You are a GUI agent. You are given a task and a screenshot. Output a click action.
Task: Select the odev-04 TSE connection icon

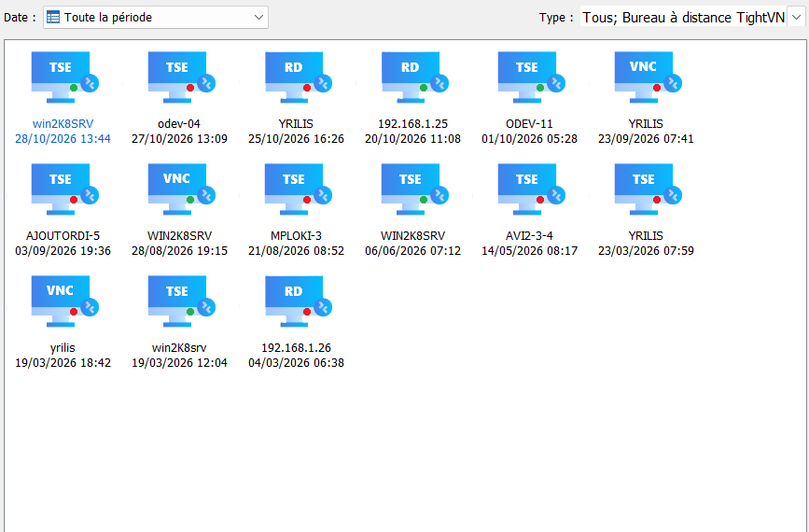click(181, 77)
